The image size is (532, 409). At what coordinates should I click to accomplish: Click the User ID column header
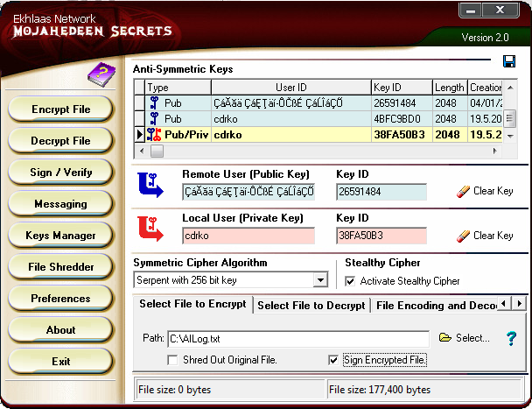pos(291,88)
